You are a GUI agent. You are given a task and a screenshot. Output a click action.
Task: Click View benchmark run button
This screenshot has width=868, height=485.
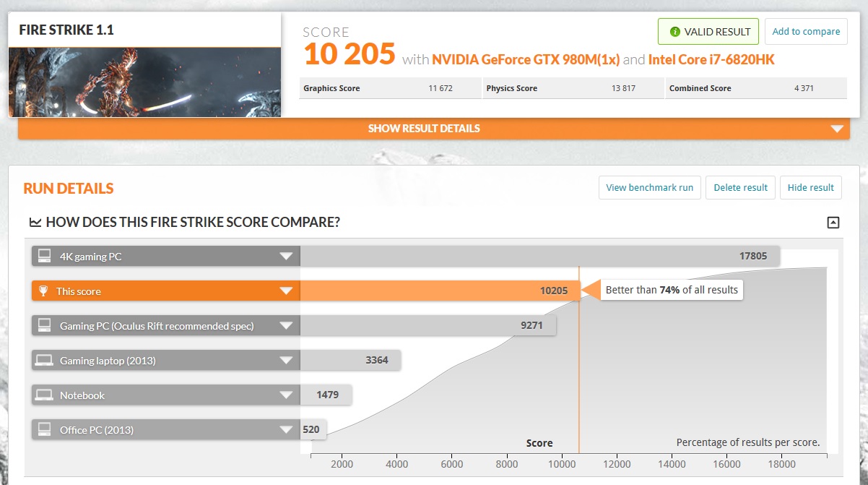(649, 187)
